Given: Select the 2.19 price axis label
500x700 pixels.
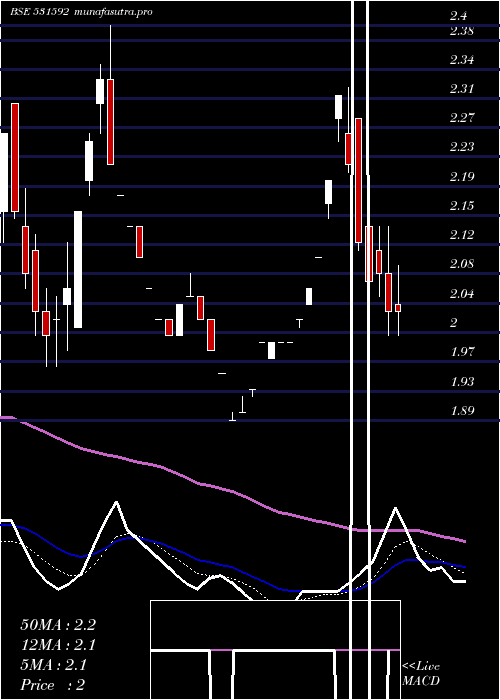Looking at the screenshot, I should pos(462,176).
